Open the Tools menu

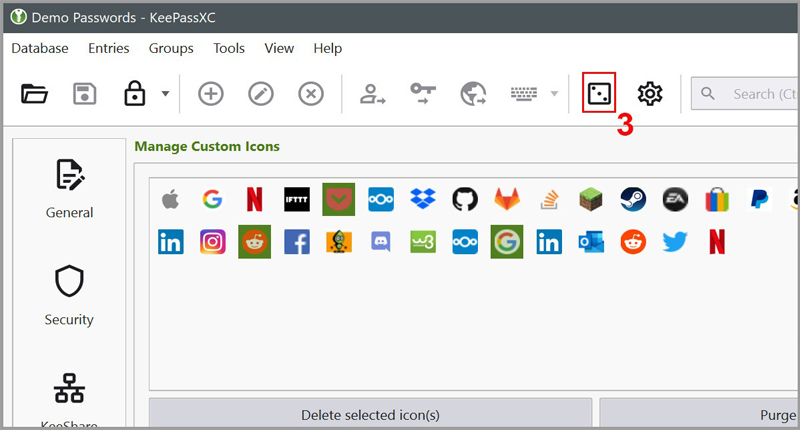229,48
